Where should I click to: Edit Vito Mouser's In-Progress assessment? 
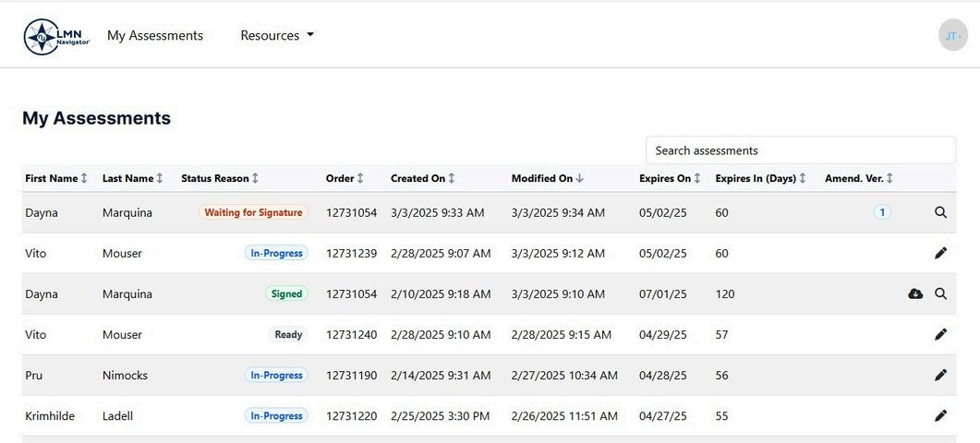pos(940,253)
